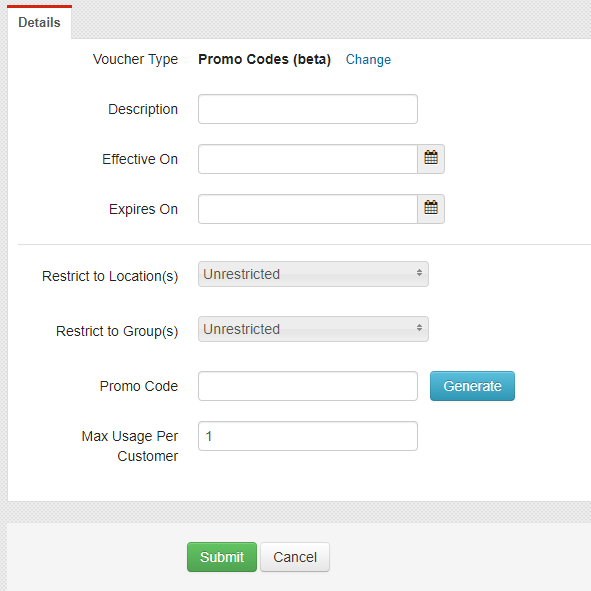Screen dimensions: 591x591
Task: Click into the Expires On date field
Action: click(x=308, y=209)
